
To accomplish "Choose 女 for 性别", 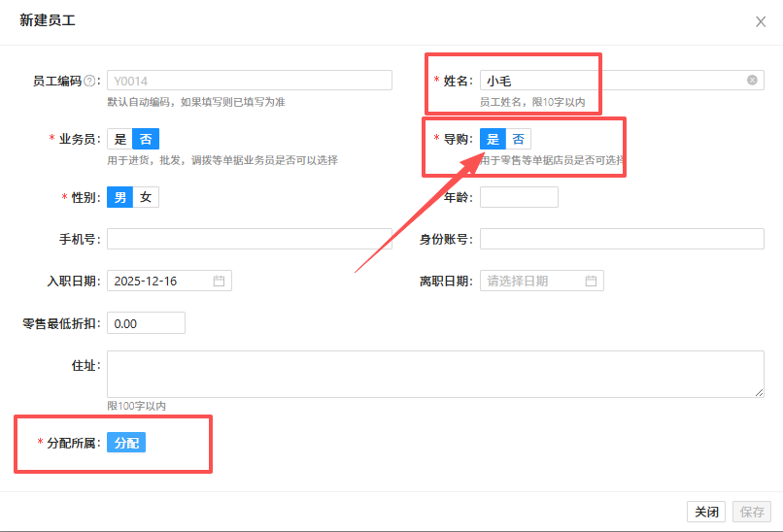I will tap(146, 197).
